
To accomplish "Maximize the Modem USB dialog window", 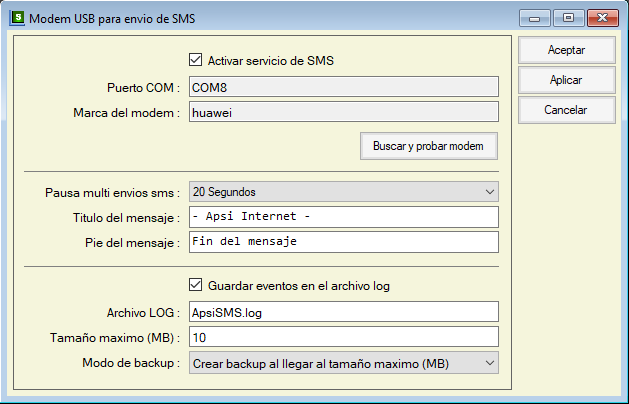I will pos(568,17).
